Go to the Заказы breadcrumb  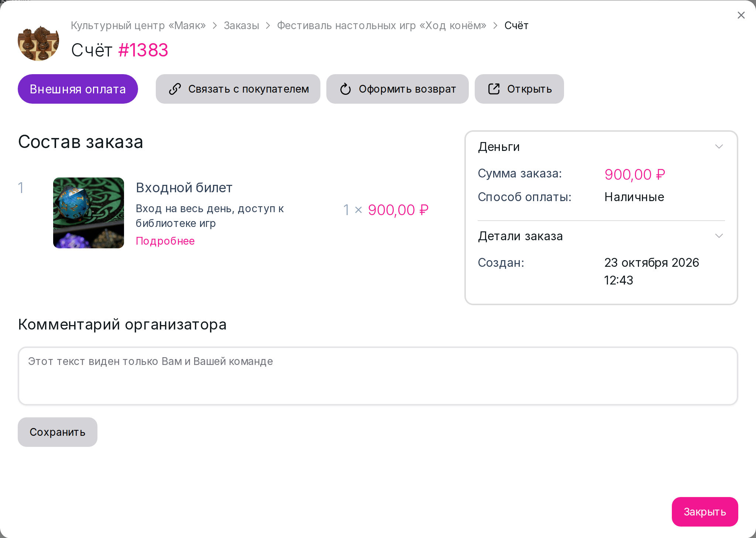click(x=241, y=25)
